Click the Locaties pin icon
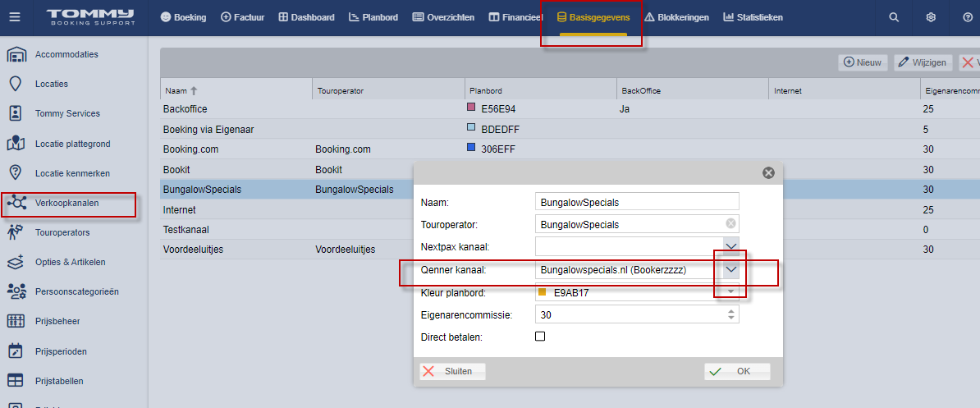 click(16, 84)
